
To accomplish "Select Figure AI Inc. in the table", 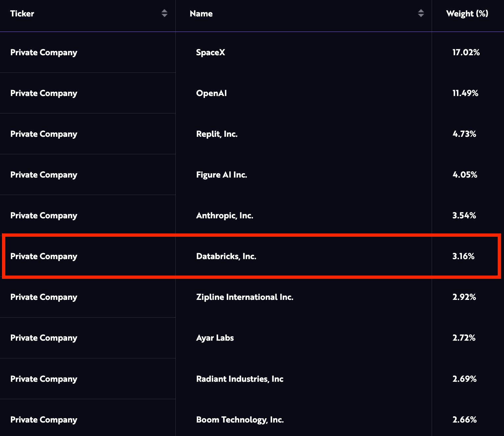I will pyautogui.click(x=221, y=175).
